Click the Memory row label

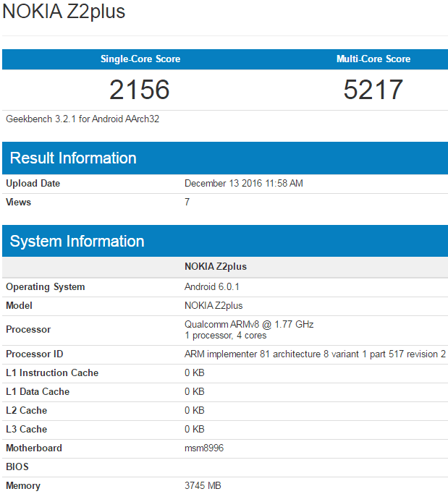point(23,486)
